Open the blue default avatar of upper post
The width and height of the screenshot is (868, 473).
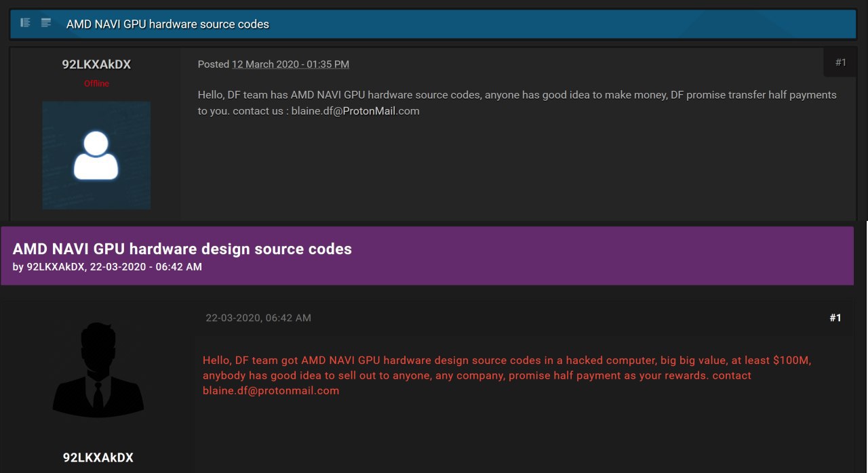[x=96, y=155]
